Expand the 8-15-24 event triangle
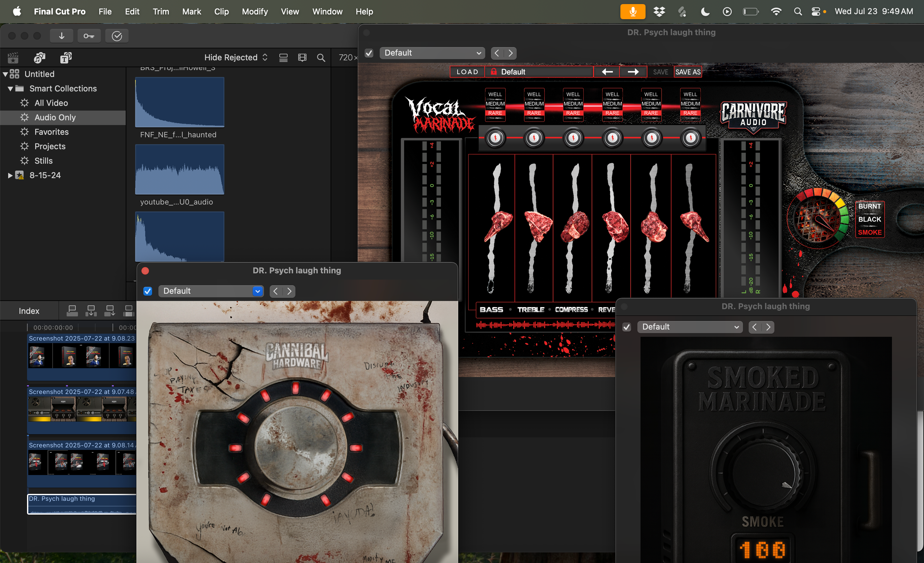Image resolution: width=924 pixels, height=563 pixels. click(x=10, y=175)
